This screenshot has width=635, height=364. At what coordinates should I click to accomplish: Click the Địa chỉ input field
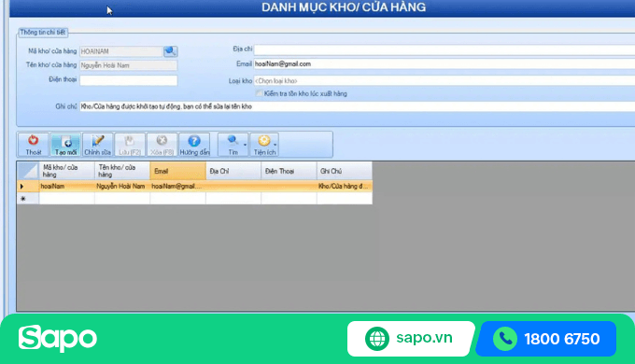(x=444, y=49)
